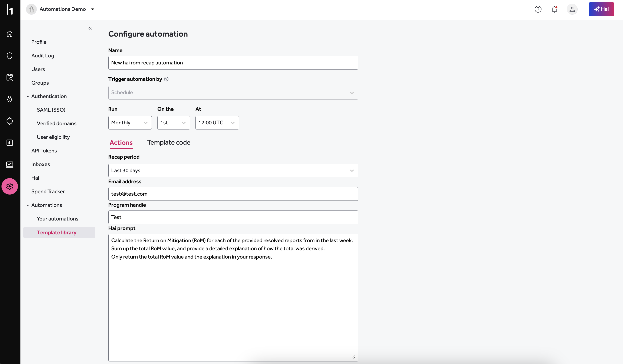This screenshot has width=623, height=364.
Task: Expand the Recap period Last 30 days dropdown
Action: pyautogui.click(x=233, y=170)
